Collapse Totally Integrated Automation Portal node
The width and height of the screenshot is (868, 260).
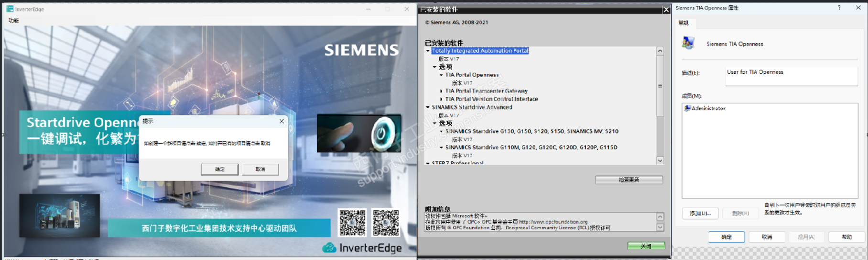428,51
